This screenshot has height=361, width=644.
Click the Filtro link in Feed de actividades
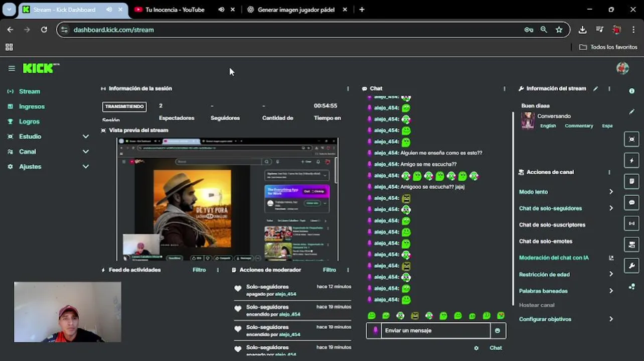click(199, 270)
